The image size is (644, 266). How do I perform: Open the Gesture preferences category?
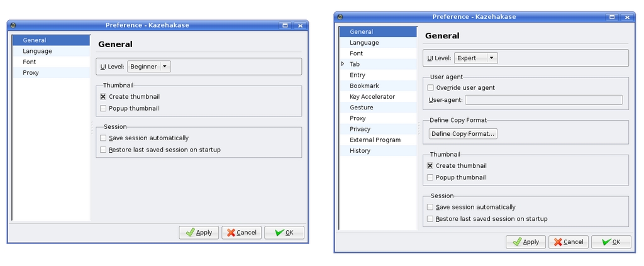[x=361, y=108]
